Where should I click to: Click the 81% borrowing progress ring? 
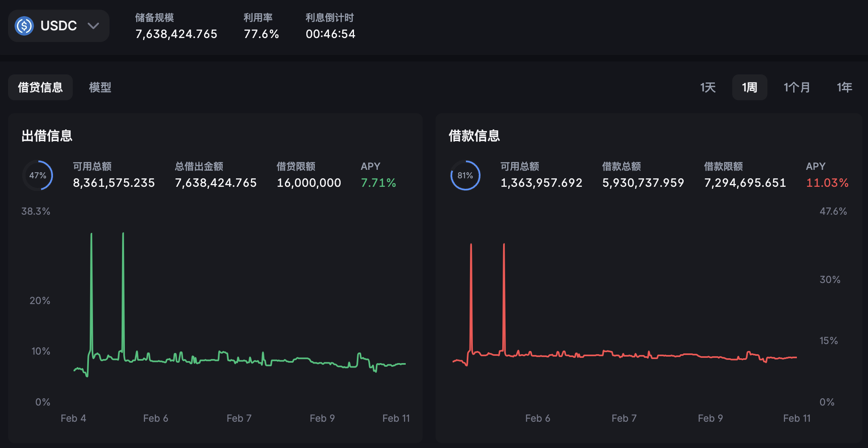pyautogui.click(x=465, y=175)
